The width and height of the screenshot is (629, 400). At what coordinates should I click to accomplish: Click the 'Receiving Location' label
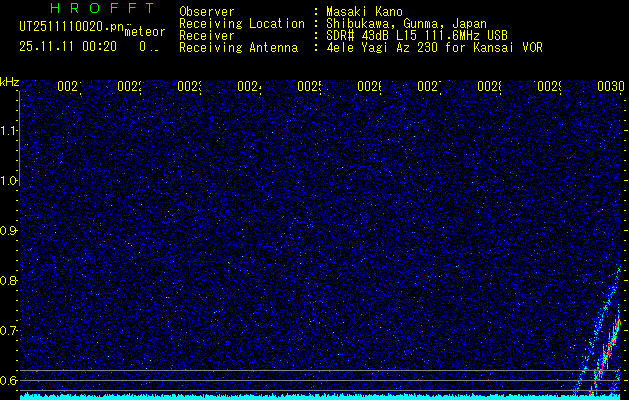pyautogui.click(x=242, y=24)
